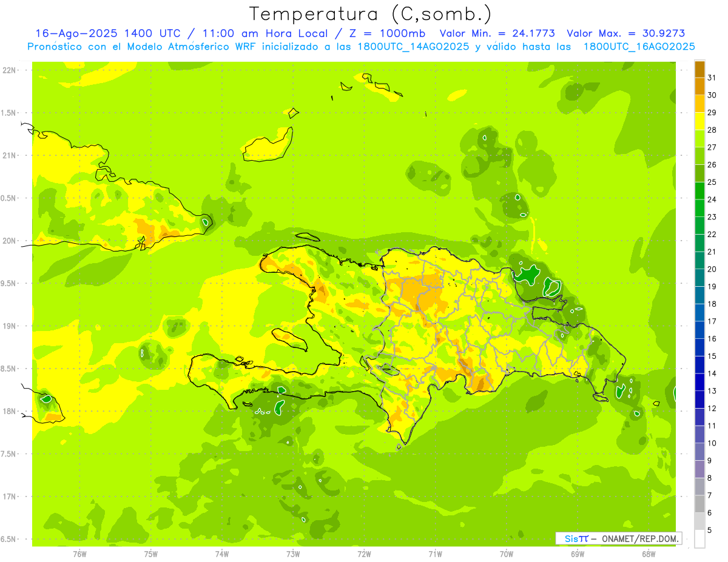Click the "21N" latitude label
Viewport: 728px width, 562px height.
point(8,156)
